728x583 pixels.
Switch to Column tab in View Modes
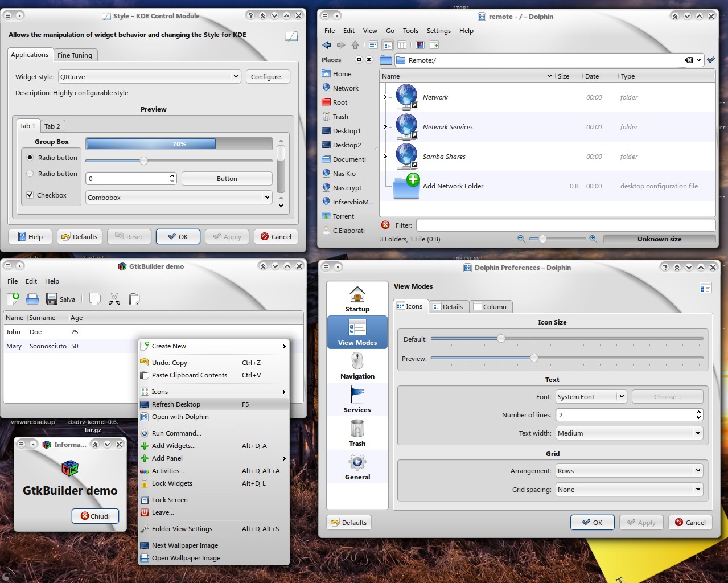click(x=490, y=307)
